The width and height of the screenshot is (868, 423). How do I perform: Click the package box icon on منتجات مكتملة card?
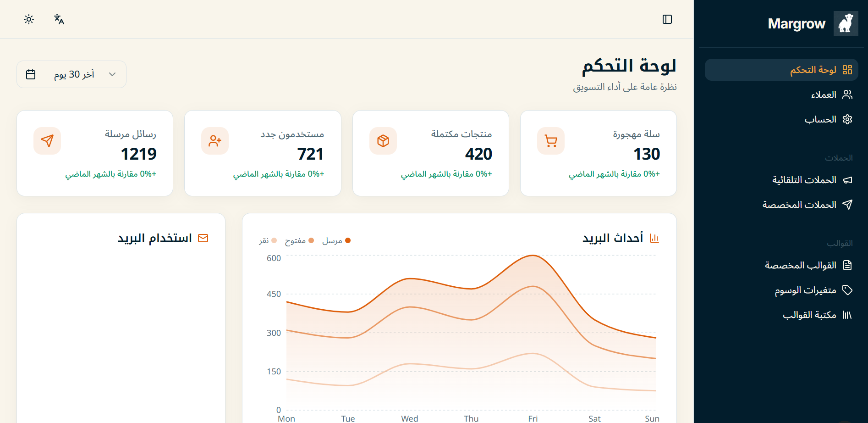383,141
